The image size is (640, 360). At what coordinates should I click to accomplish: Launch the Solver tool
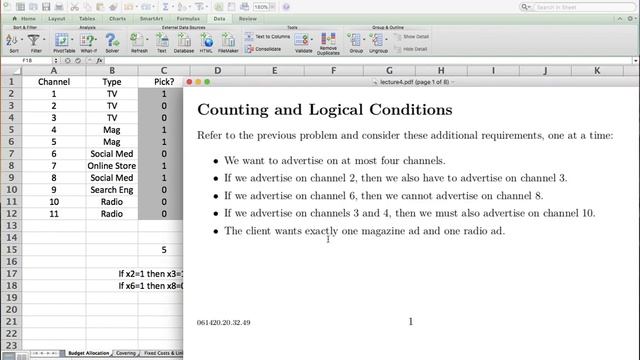(112, 40)
